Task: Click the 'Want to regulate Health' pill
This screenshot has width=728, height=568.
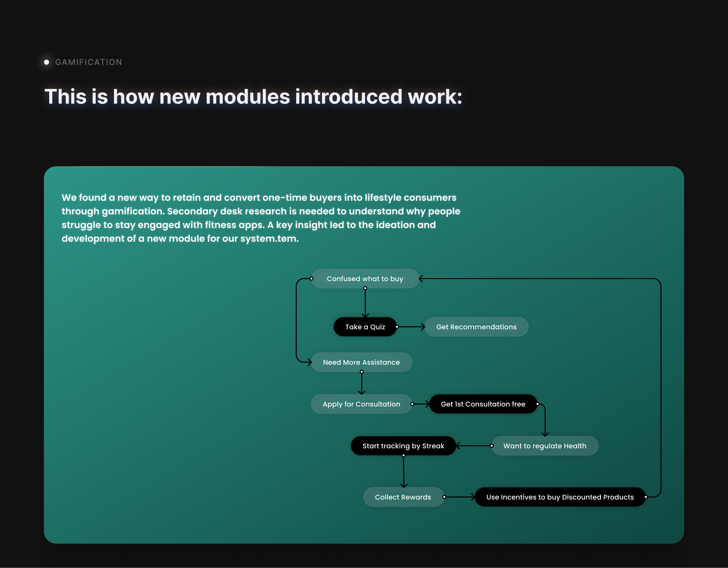Action: pyautogui.click(x=545, y=446)
